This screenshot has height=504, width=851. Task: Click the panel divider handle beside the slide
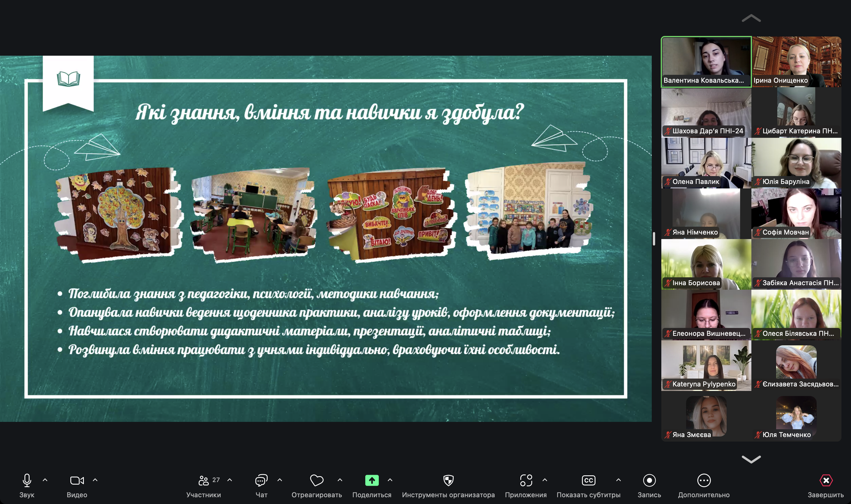point(654,239)
